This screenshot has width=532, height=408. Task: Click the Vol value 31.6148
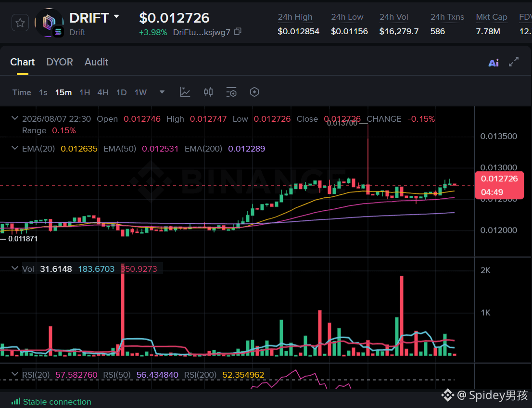(56, 269)
